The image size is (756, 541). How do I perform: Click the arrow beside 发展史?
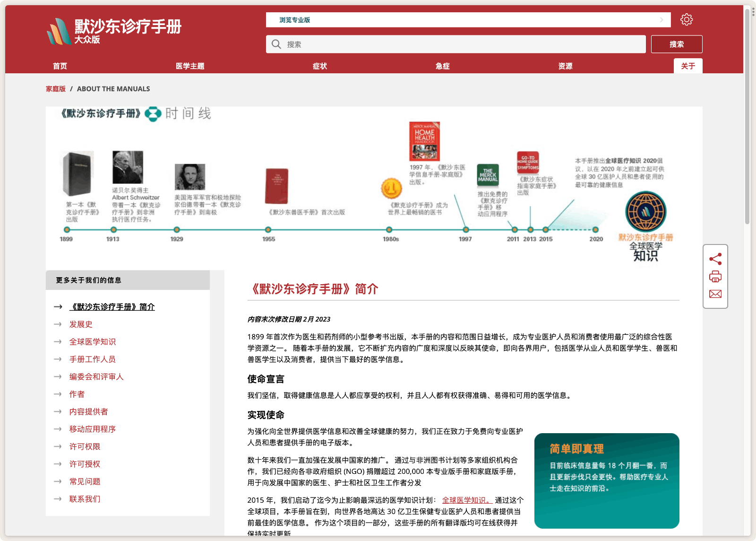click(58, 324)
